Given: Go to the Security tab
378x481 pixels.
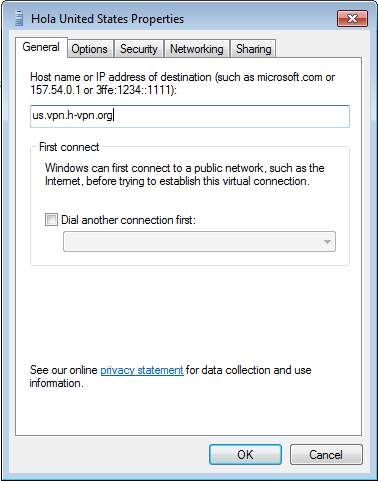Looking at the screenshot, I should (139, 49).
